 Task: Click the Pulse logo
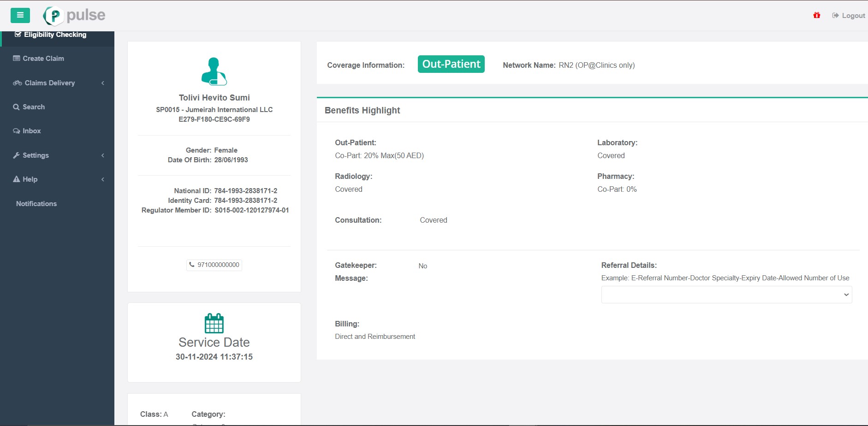click(75, 16)
